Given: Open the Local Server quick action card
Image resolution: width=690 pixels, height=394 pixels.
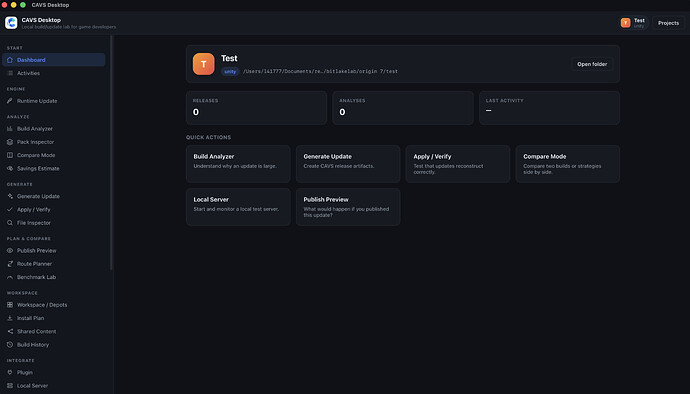Looking at the screenshot, I should 238,207.
